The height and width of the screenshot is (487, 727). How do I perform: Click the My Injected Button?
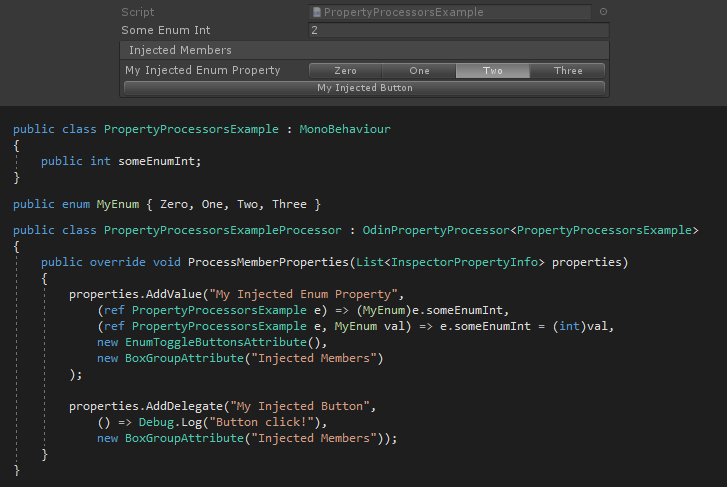click(x=364, y=88)
